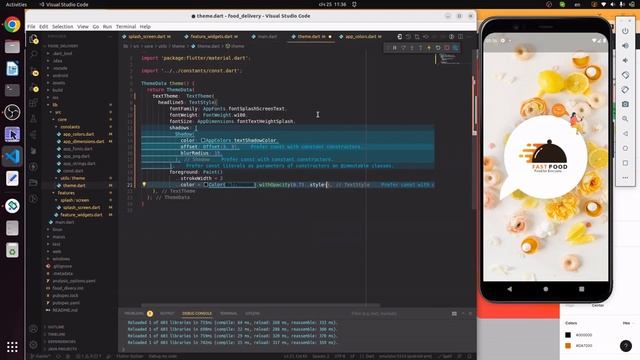The height and width of the screenshot is (360, 640).
Task: Open the Terminal menu
Action: tap(126, 27)
